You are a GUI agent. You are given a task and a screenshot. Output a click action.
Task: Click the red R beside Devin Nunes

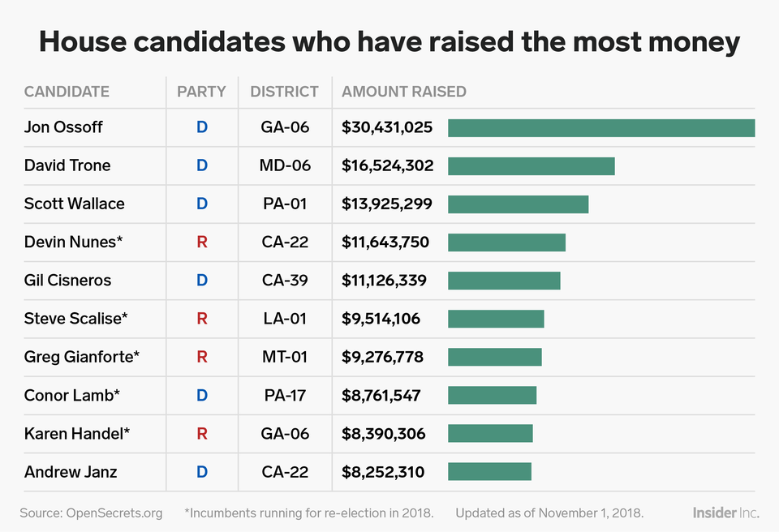pyautogui.click(x=202, y=242)
